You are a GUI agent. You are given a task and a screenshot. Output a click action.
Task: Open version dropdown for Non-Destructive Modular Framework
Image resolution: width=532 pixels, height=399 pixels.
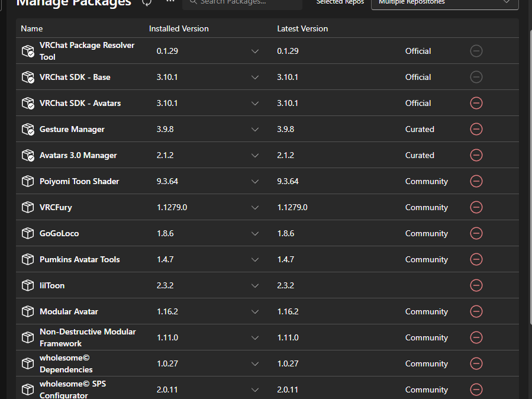[255, 338]
